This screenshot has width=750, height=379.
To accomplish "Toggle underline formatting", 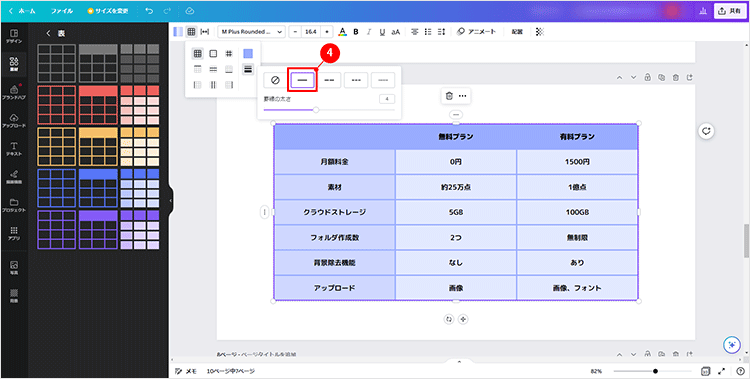I will click(x=382, y=32).
